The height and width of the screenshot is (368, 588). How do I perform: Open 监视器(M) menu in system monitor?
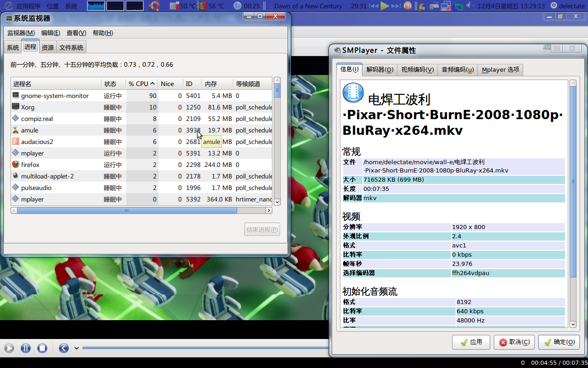coord(21,33)
